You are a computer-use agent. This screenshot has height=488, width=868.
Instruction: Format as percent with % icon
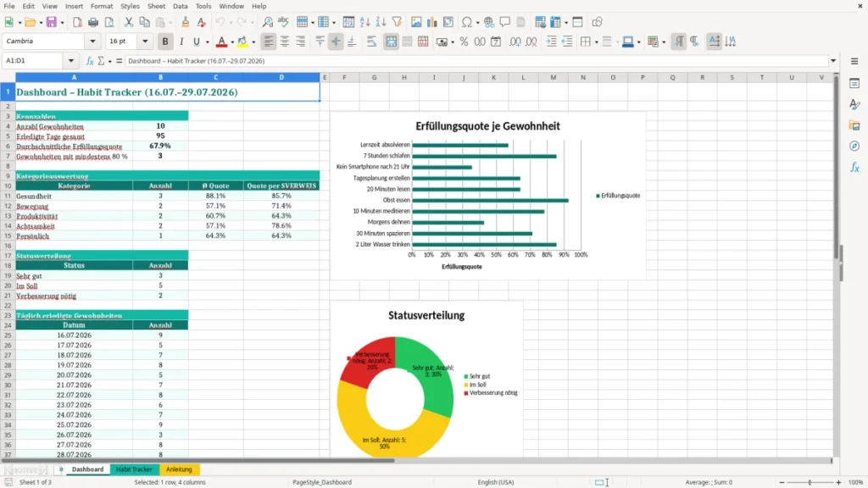(x=464, y=42)
